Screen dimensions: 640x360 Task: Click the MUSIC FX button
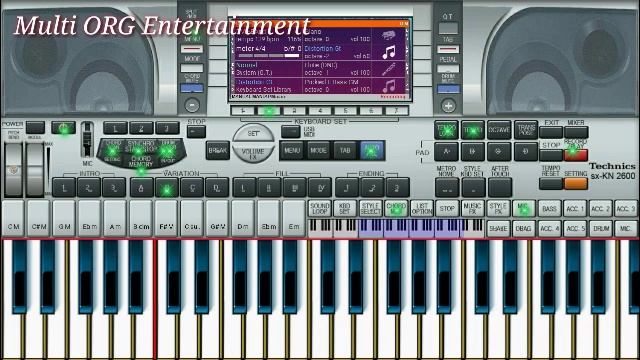coord(472,209)
